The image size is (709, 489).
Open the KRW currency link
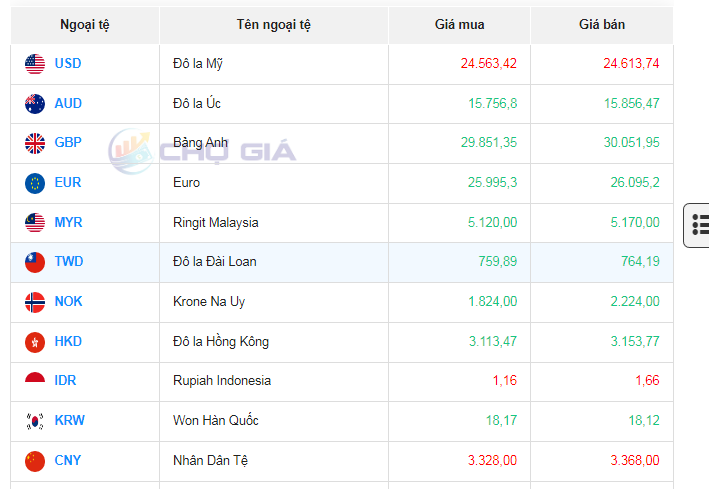[70, 420]
